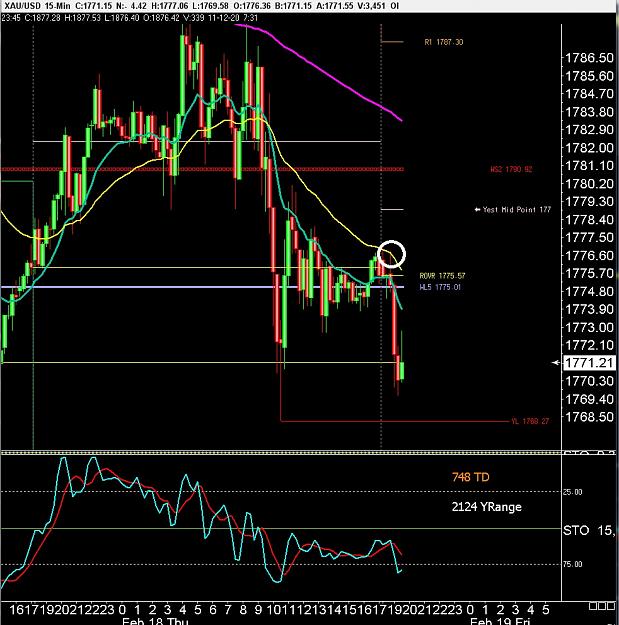Click the STO 15 stochastic indicator label
The height and width of the screenshot is (625, 619).
coord(589,531)
